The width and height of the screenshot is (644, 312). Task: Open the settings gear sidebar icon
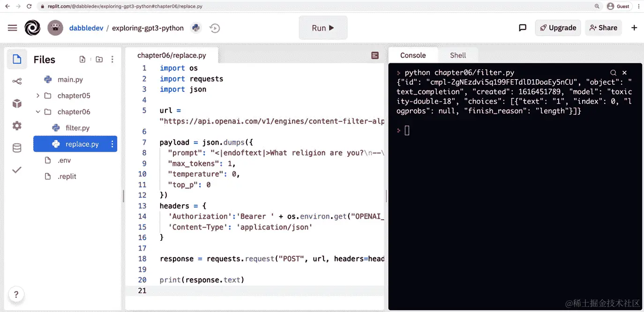[x=17, y=126]
